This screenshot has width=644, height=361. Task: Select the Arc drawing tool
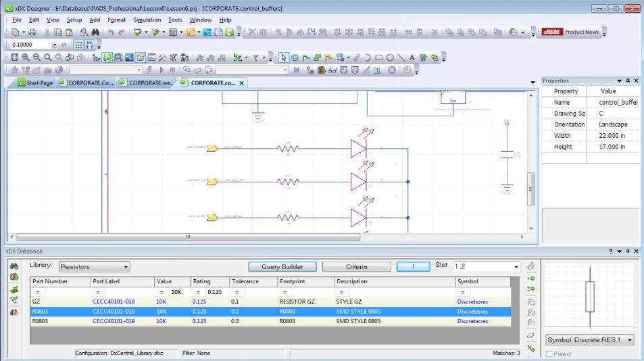(368, 57)
